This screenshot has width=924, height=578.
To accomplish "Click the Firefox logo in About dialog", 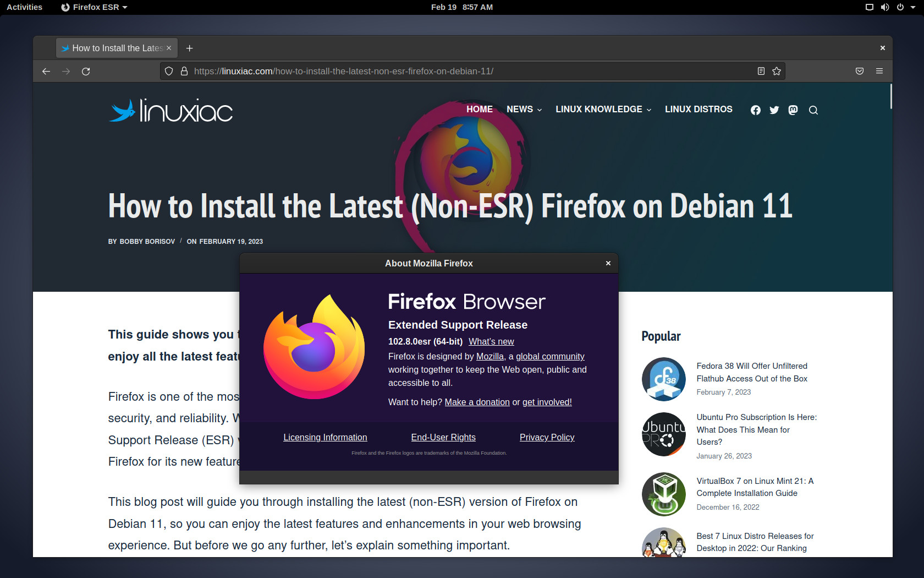I will (x=314, y=347).
